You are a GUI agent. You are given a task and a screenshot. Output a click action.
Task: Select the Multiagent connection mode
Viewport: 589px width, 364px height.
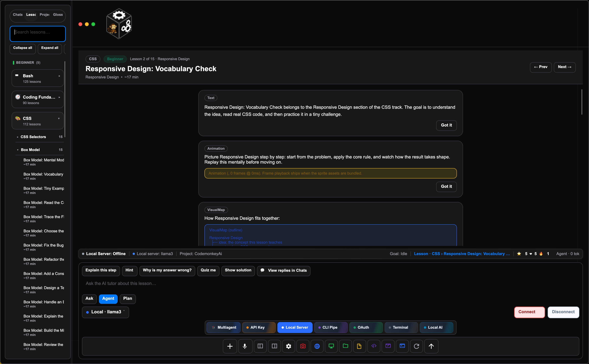click(224, 327)
